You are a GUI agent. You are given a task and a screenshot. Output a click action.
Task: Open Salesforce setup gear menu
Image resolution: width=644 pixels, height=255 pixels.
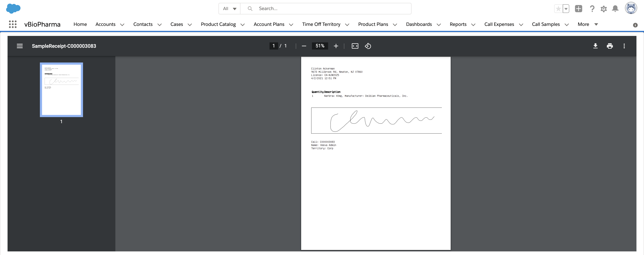pyautogui.click(x=604, y=9)
